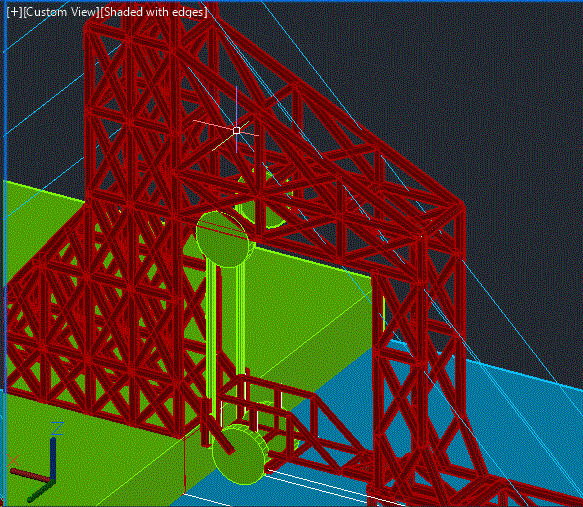This screenshot has width=583, height=507.
Task: Click the UCS icon Z axis
Action: coord(53,458)
